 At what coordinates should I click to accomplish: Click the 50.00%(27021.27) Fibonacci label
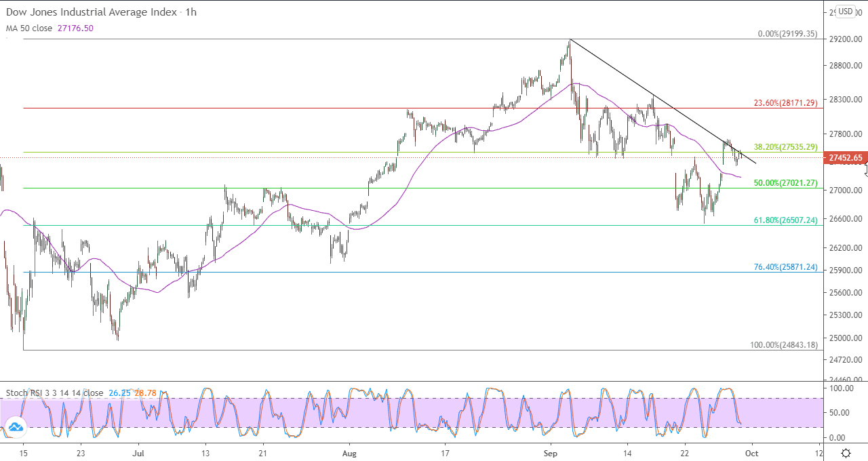tap(786, 183)
